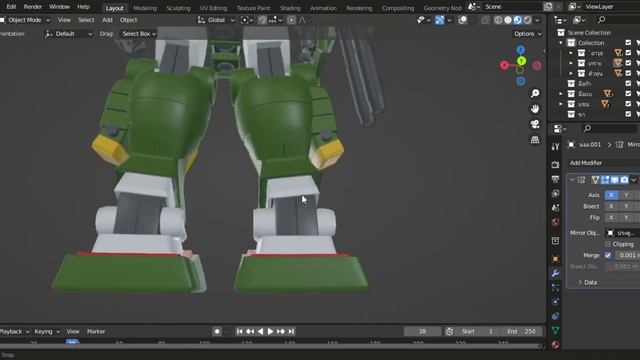Toggle checkbox of last outliner collection
Image resolution: width=640 pixels, height=360 pixels.
pyautogui.click(x=628, y=114)
